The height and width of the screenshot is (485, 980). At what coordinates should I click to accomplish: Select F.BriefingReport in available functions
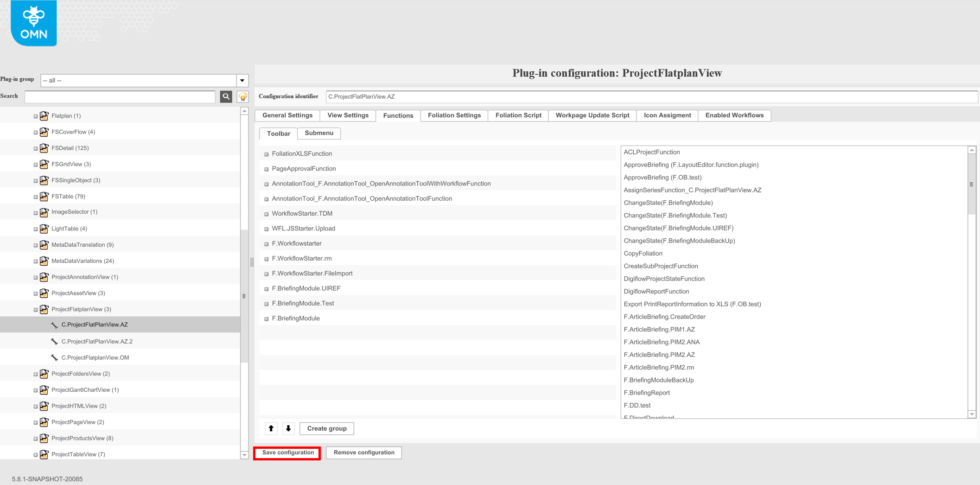647,393
